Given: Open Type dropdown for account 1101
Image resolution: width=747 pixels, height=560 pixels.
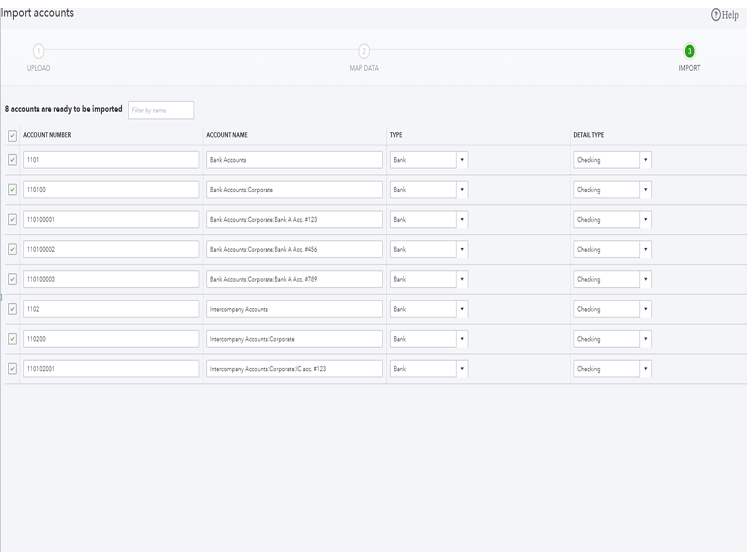Looking at the screenshot, I should tap(462, 160).
